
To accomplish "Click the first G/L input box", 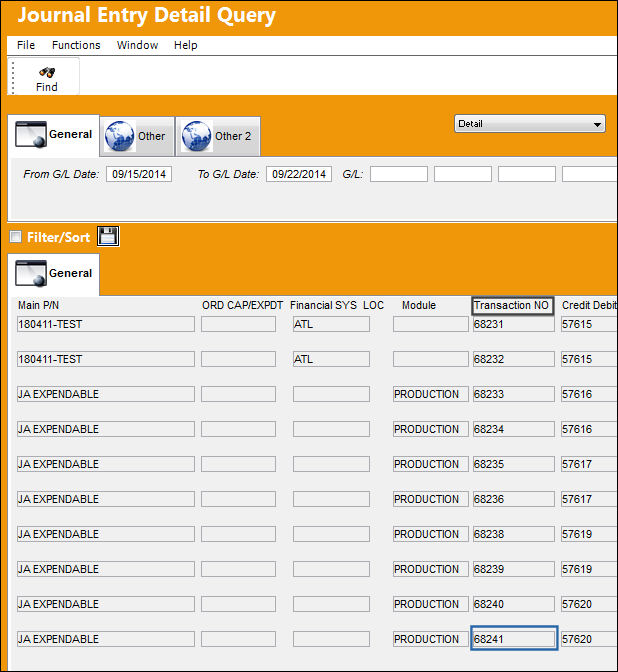I will [399, 174].
